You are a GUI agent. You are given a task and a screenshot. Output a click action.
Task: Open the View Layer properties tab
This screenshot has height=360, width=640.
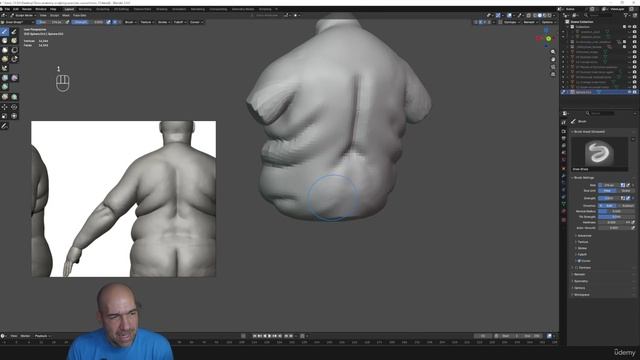[x=564, y=146]
